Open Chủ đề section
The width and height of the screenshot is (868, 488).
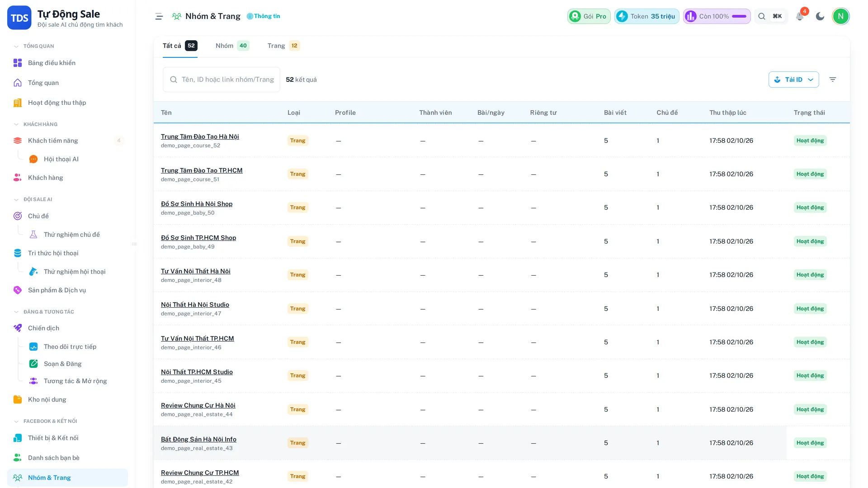tap(68, 216)
